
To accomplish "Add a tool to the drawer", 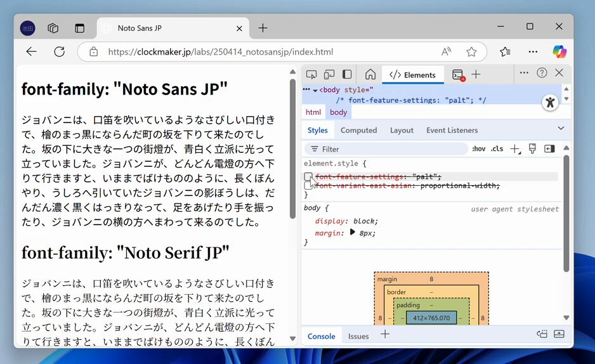I will click(385, 334).
